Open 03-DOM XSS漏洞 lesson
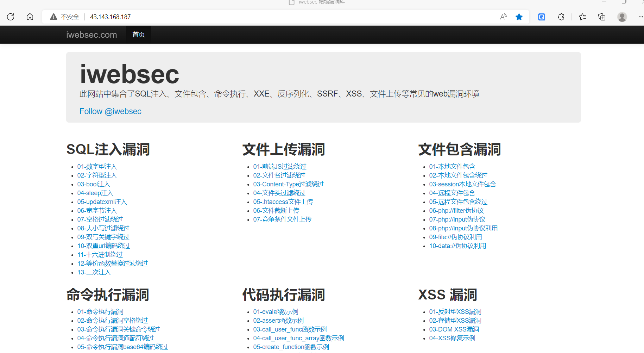This screenshot has height=353, width=644. (454, 329)
